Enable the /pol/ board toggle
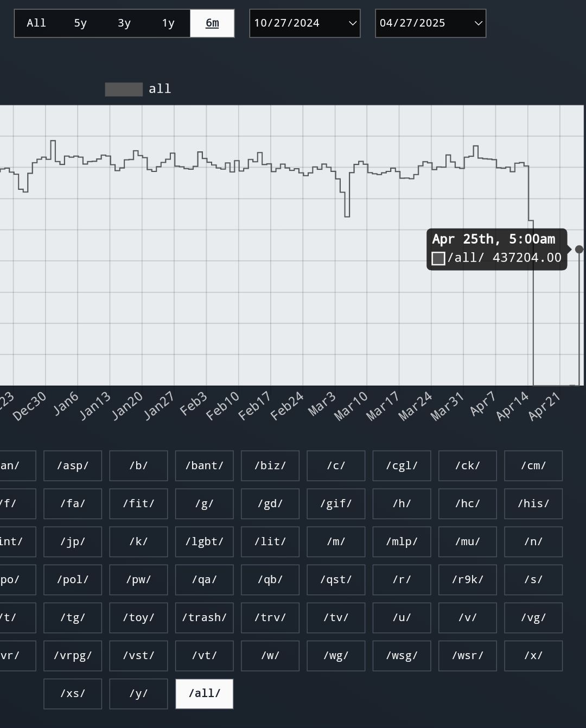Screen dimensions: 586x728 point(73,580)
